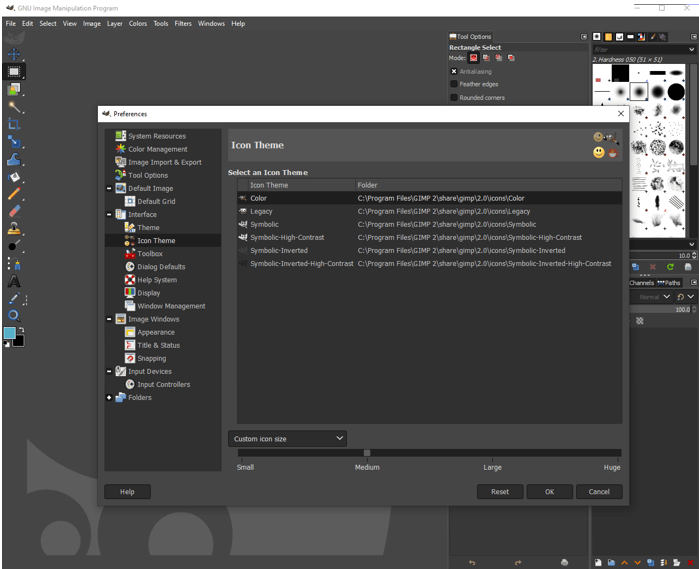Collapse Default Image tree node
This screenshot has width=699, height=569.
click(109, 189)
